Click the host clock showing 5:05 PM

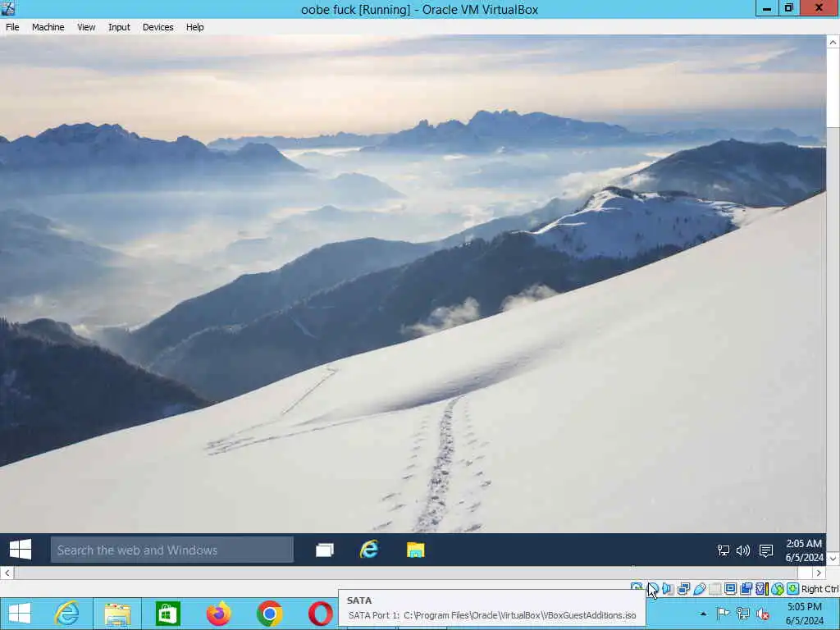[804, 614]
